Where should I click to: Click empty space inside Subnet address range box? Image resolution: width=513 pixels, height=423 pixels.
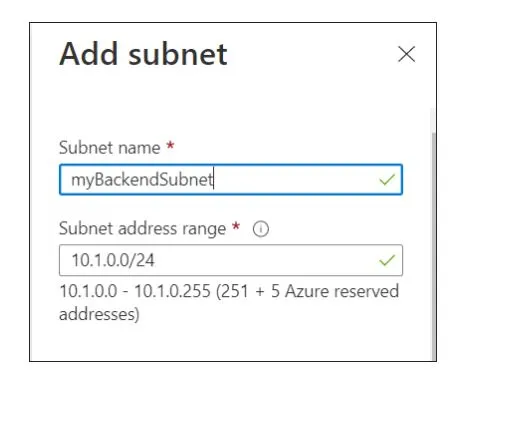[x=267, y=260]
